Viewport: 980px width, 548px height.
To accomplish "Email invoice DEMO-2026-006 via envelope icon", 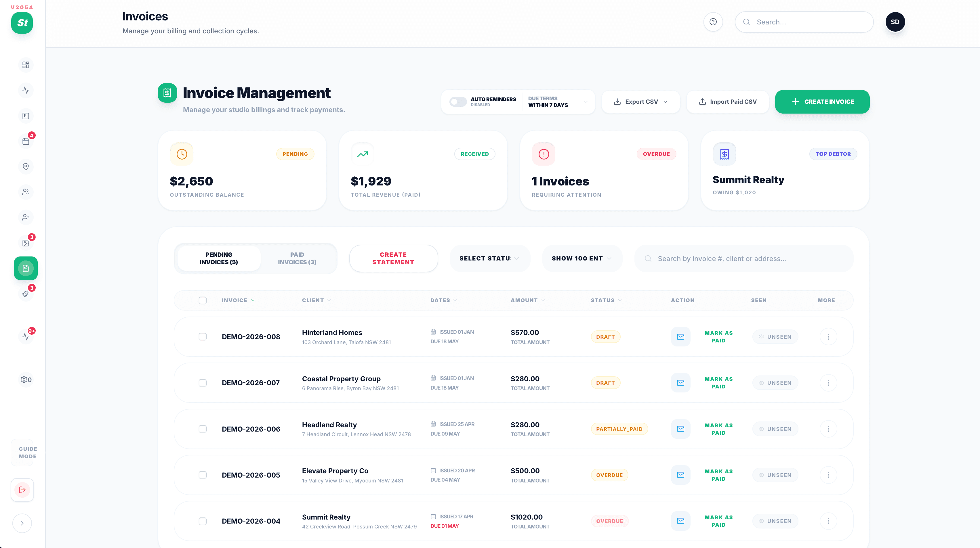I will [680, 429].
